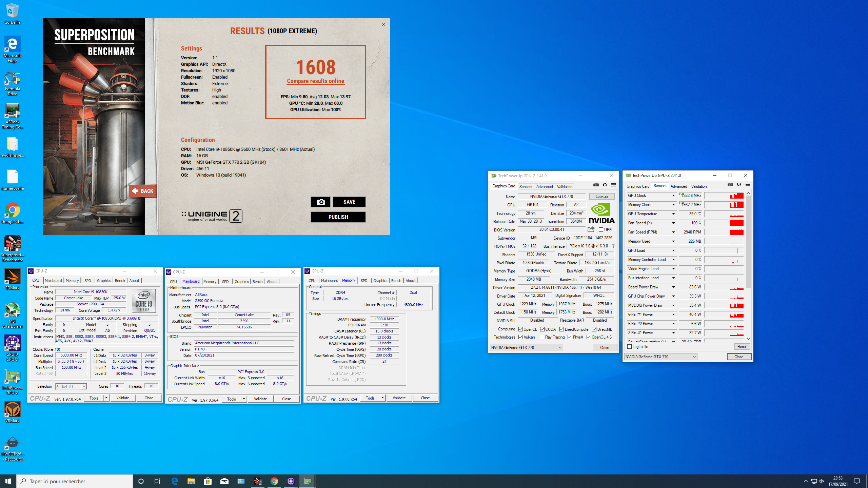Screen dimensions: 868x488
Task: Open hamburger menu in GPU-Z Sensors window
Action: [x=748, y=185]
